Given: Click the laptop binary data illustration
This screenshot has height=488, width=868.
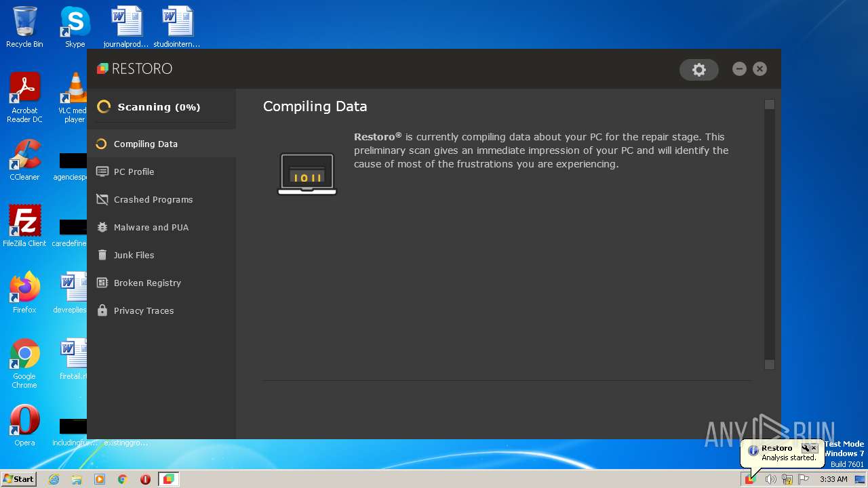Looking at the screenshot, I should [307, 174].
